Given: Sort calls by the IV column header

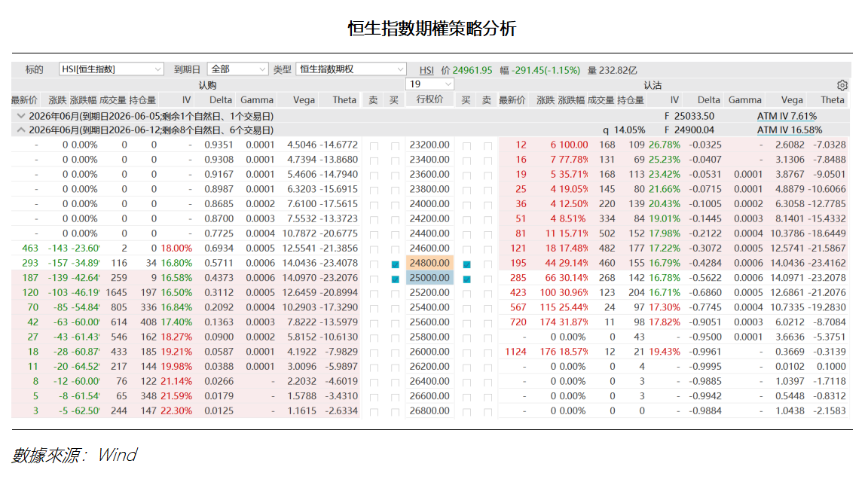Looking at the screenshot, I should tap(187, 100).
